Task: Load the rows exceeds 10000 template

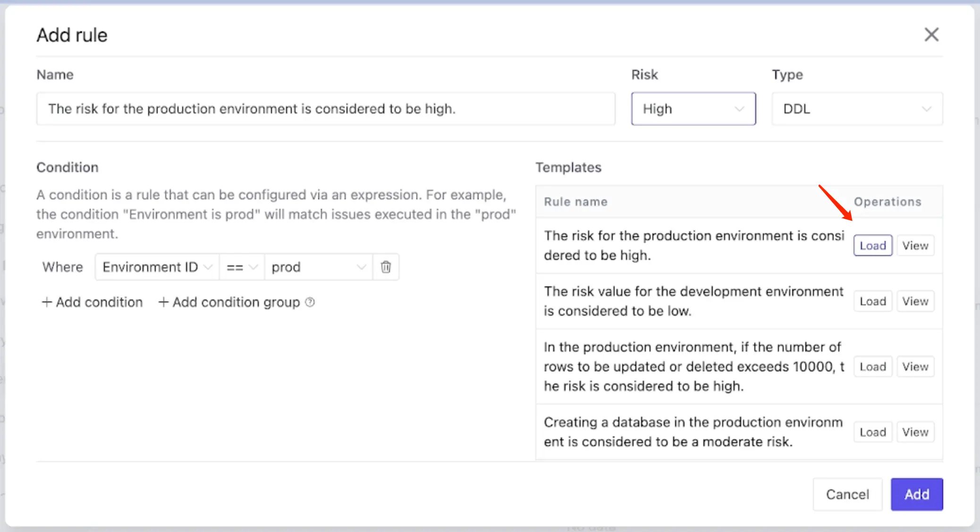Action: pyautogui.click(x=872, y=367)
